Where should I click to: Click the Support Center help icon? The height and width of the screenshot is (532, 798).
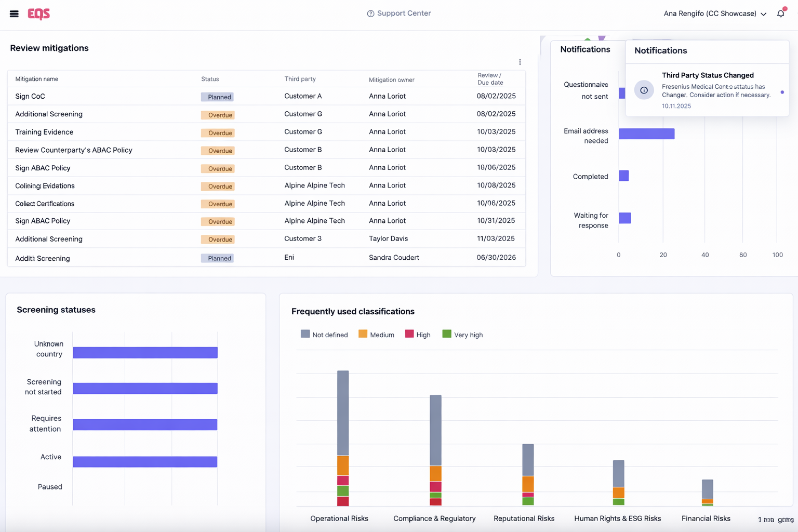(370, 14)
